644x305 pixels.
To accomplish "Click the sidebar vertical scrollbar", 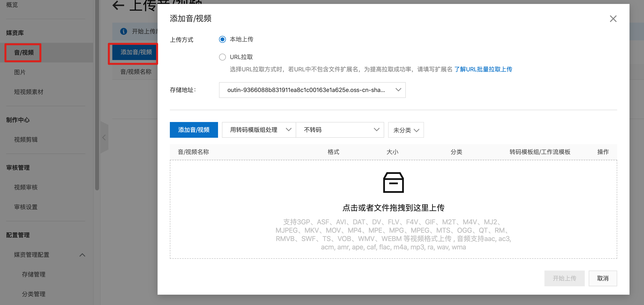I will [x=97, y=95].
